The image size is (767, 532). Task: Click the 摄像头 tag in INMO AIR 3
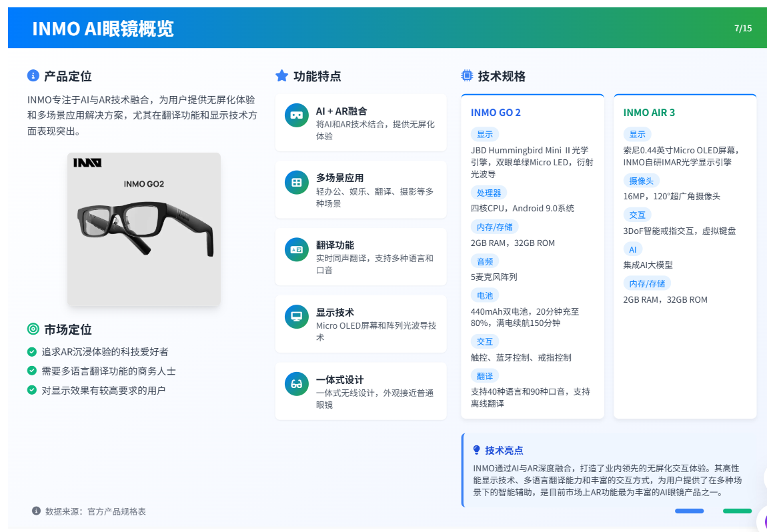(642, 181)
